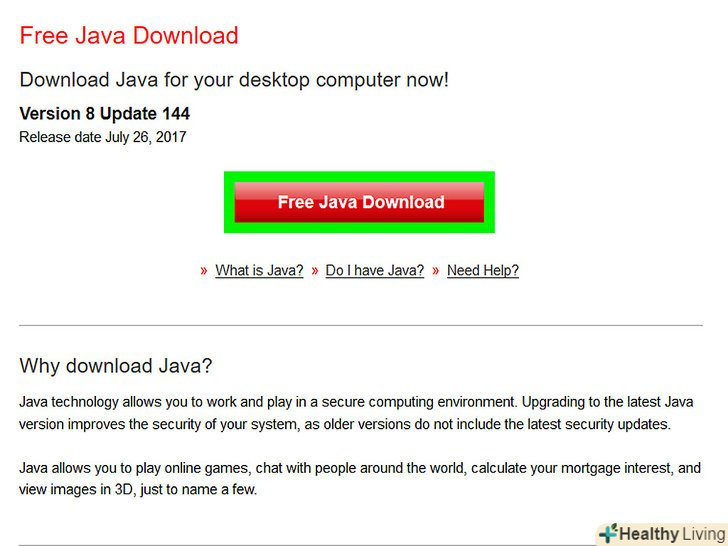Click the red Free Java Download button
The width and height of the screenshot is (728, 546).
click(x=359, y=202)
